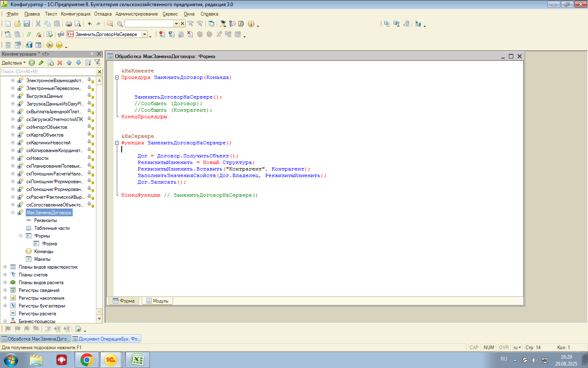Viewport: 588px width, 368px height.
Task: Expand the Регистры сведений tree node
Action: click(5, 290)
